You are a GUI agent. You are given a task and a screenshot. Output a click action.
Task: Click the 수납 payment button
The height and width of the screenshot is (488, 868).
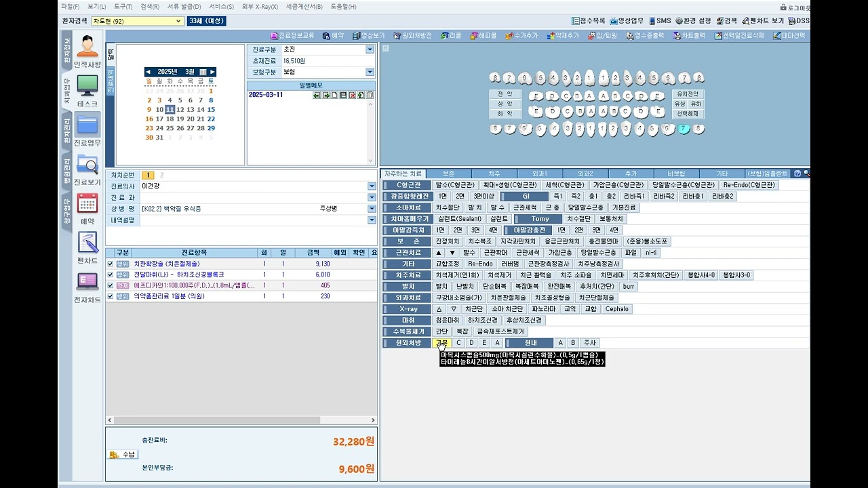coord(123,454)
